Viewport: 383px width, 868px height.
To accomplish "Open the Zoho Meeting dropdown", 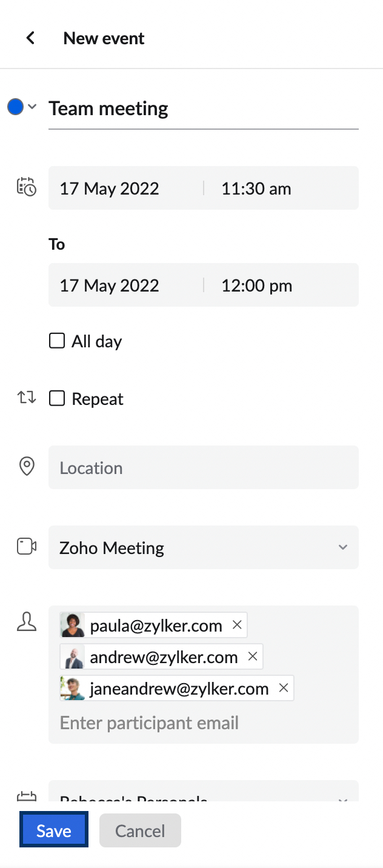I will tap(204, 547).
